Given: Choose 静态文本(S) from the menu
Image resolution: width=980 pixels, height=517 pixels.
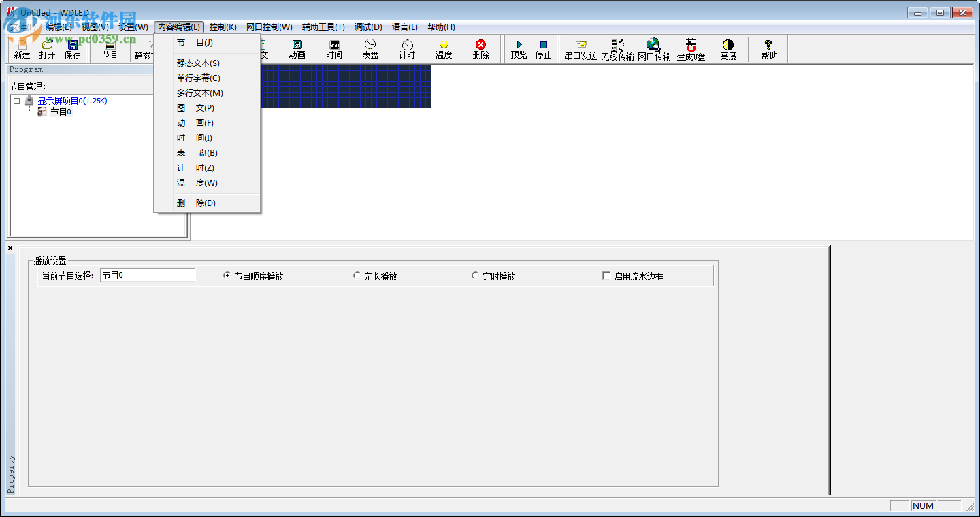Looking at the screenshot, I should (x=208, y=63).
